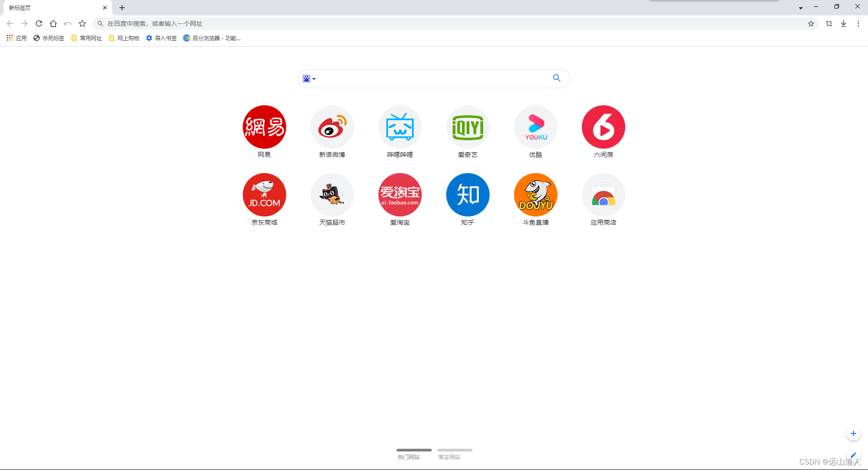Click the add shortcut plus button
Viewport: 868px width, 470px height.
click(853, 433)
